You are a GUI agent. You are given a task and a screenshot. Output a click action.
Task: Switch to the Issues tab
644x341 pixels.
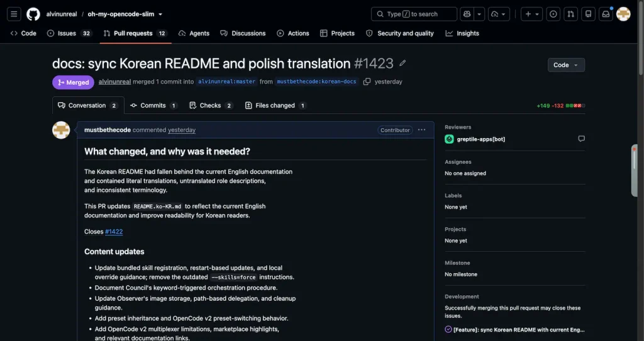click(69, 33)
